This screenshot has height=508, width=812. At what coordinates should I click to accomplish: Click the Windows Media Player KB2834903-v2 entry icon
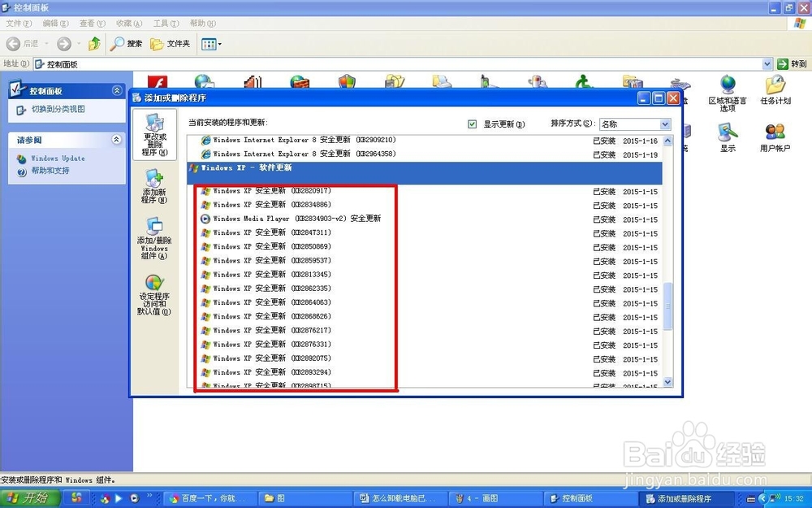click(205, 219)
